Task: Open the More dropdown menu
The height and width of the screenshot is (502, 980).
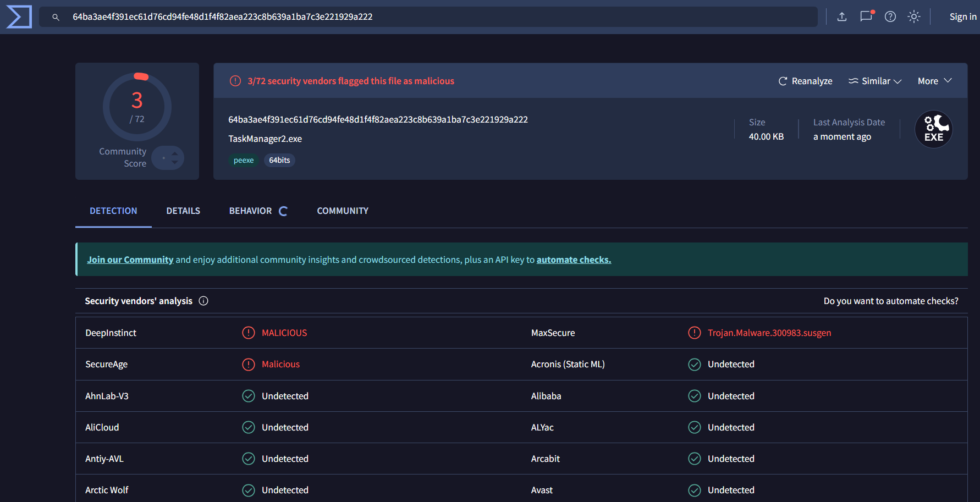Action: [x=935, y=81]
